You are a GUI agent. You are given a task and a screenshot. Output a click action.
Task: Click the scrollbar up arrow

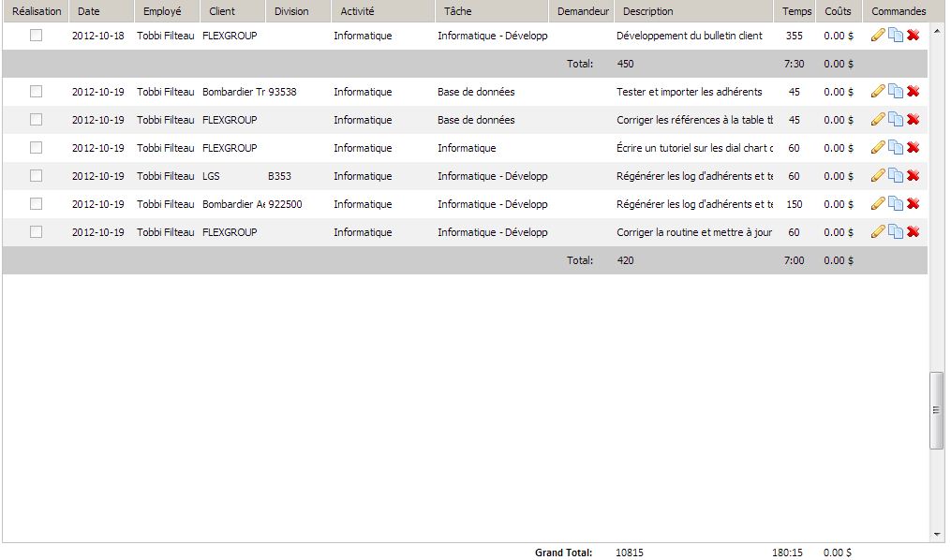click(x=937, y=29)
